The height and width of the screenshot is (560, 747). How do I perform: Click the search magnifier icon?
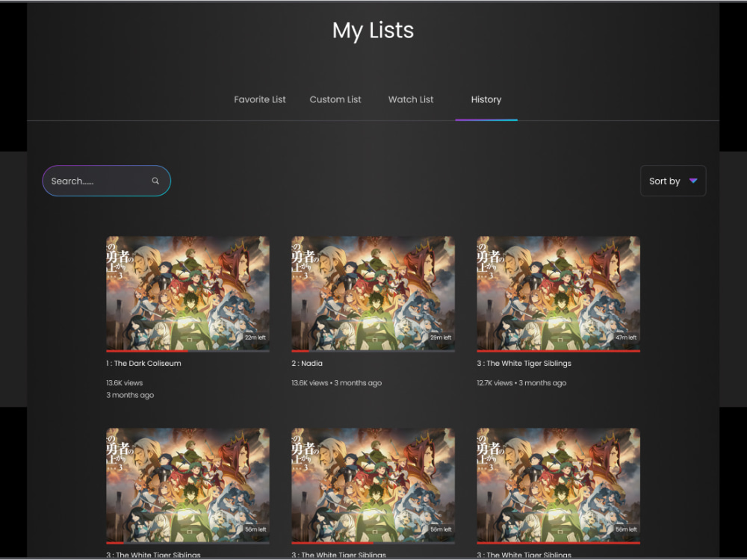[x=155, y=181]
